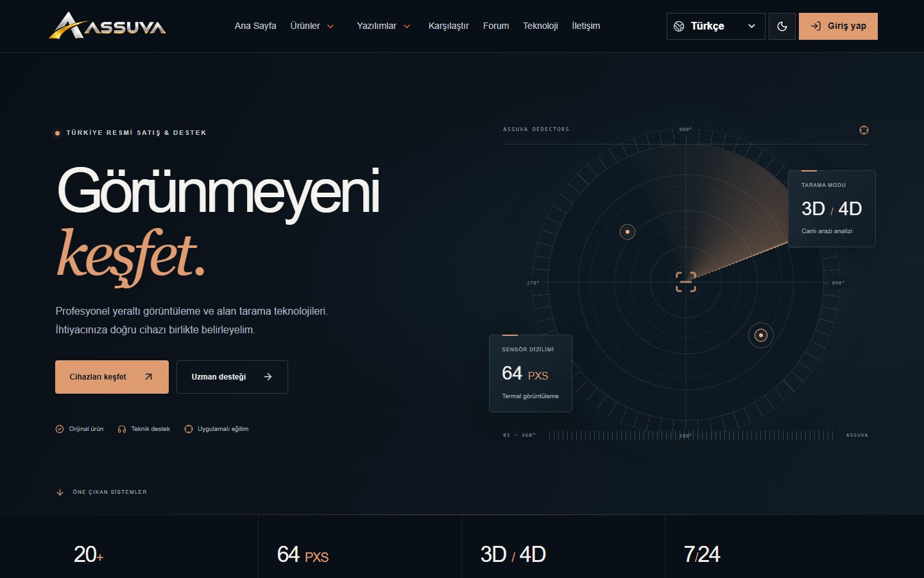
Task: Open the Yazılımlar menu
Action: pyautogui.click(x=376, y=26)
